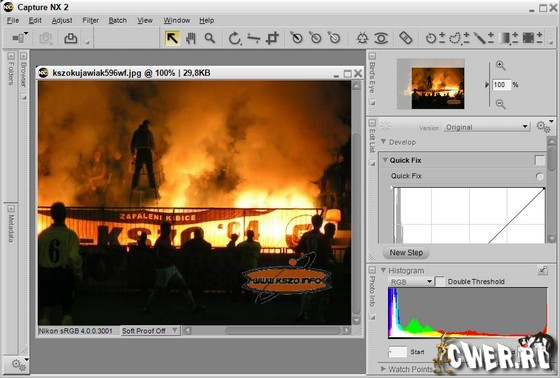Select the Direct Select arrow tool
Viewport: 560px width, 378px height.
172,38
